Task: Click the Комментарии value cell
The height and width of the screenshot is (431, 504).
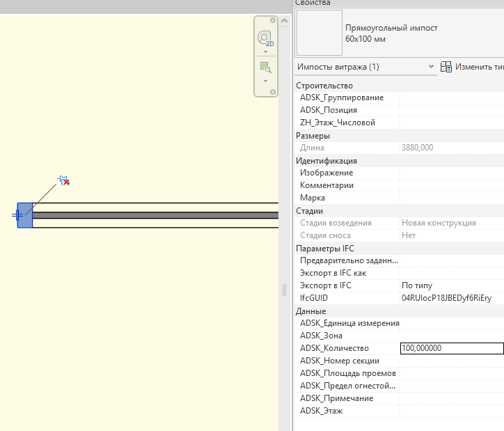Action: coord(452,185)
